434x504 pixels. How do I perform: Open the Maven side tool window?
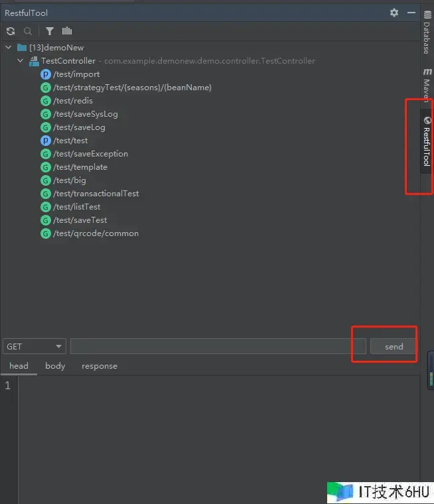point(427,81)
